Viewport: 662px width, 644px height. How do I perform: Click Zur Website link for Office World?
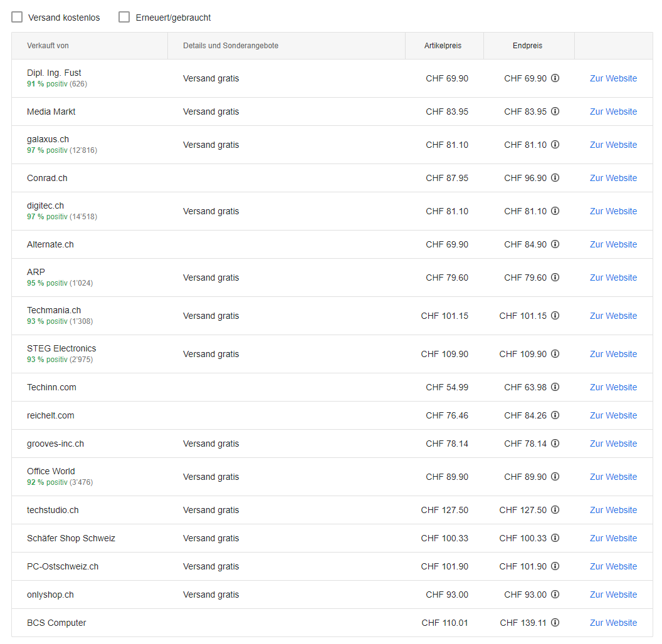(613, 477)
